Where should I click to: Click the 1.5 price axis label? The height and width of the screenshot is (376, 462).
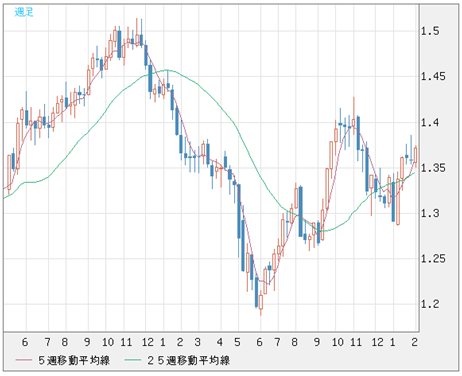[430, 31]
